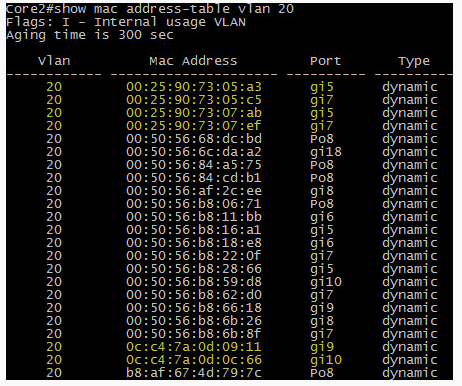Click the 'Port' column header text
462x386 pixels.
[x=325, y=61]
